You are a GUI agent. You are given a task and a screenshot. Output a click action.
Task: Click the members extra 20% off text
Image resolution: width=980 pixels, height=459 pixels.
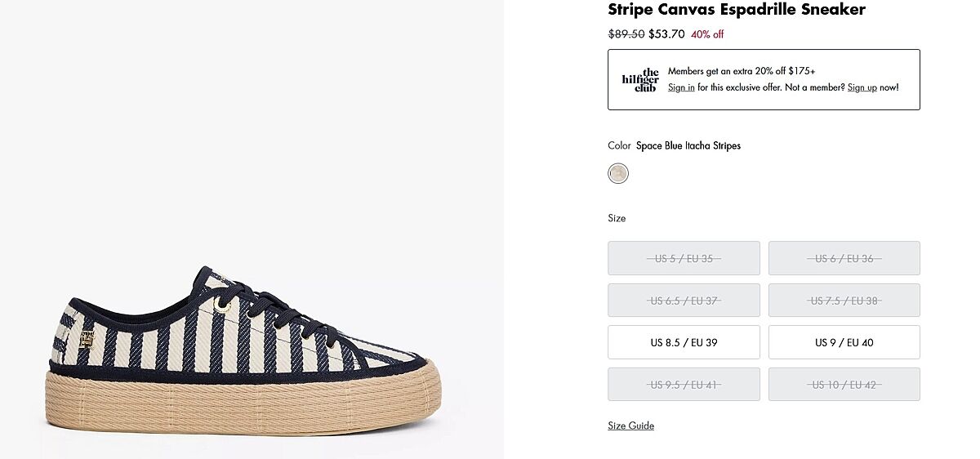coord(741,71)
